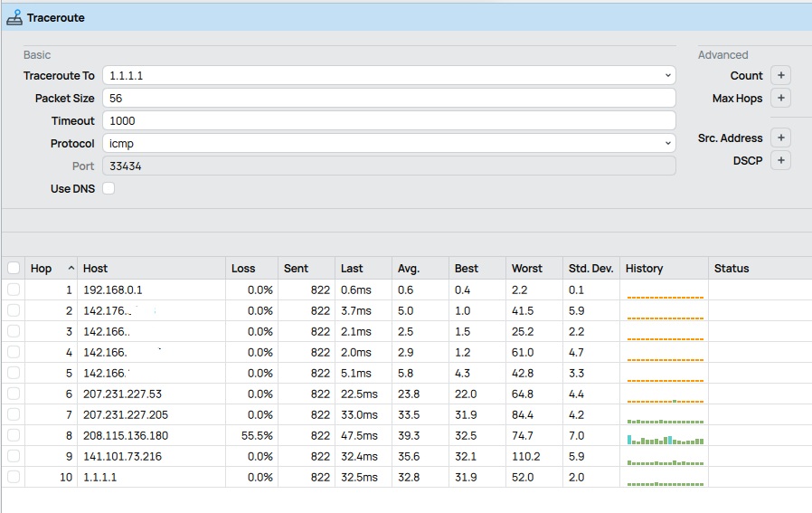Open the Protocol dropdown
This screenshot has width=812, height=513.
click(668, 144)
